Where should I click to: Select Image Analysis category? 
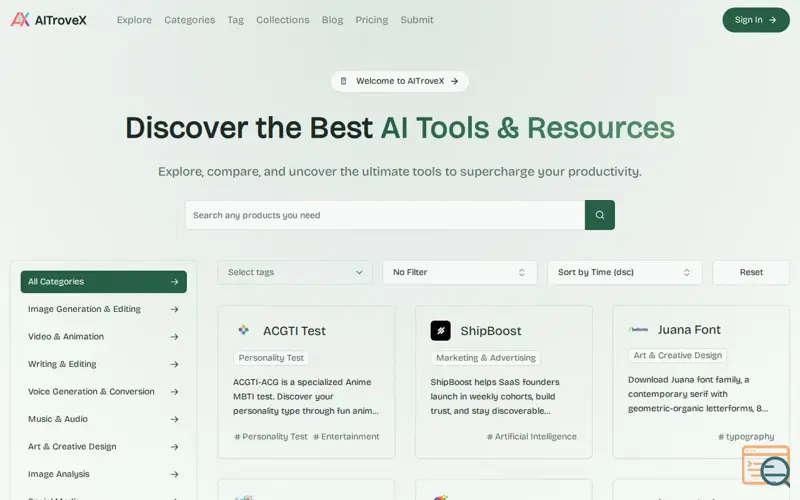104,474
